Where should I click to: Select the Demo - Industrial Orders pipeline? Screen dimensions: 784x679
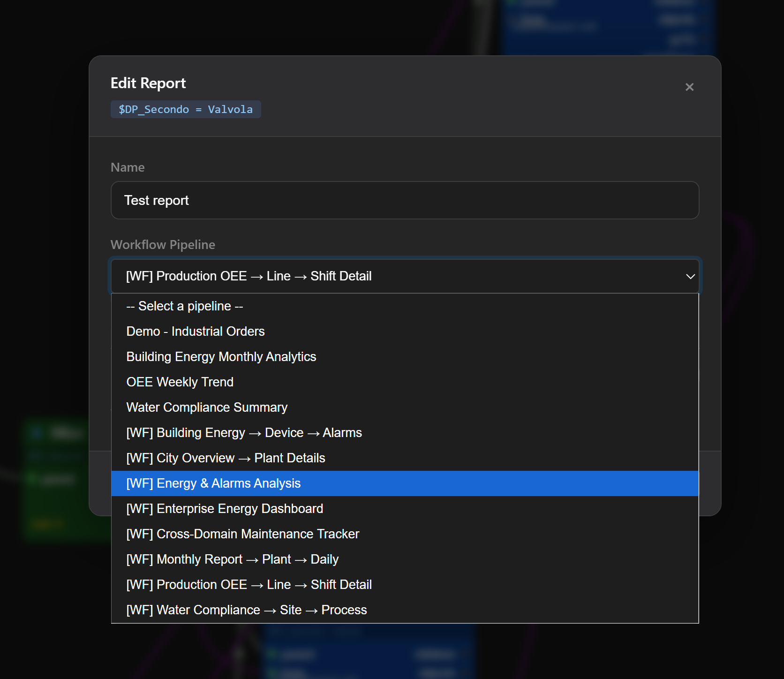pos(195,331)
